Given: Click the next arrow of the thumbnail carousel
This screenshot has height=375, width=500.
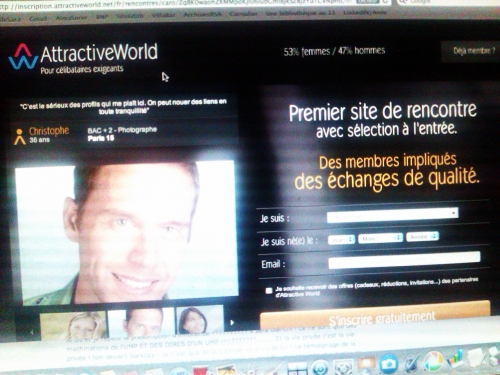Looking at the screenshot, I should pos(232,322).
